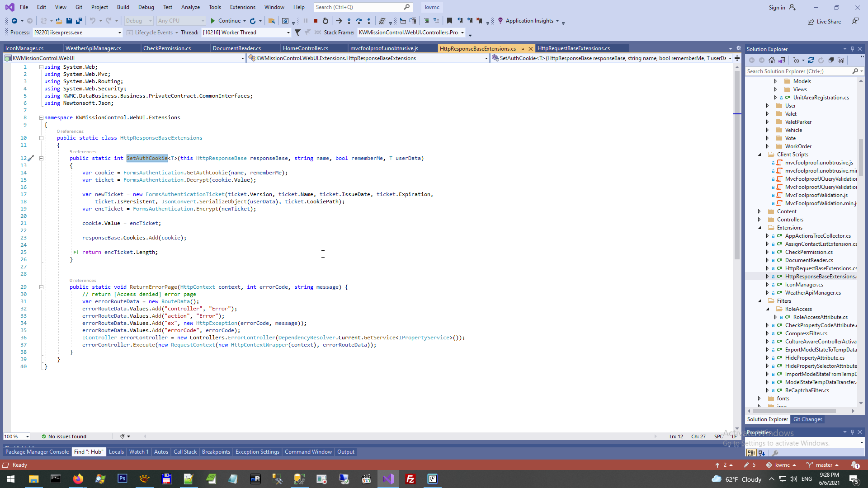The image size is (868, 488).
Task: Click Live Share button
Action: click(x=824, y=22)
